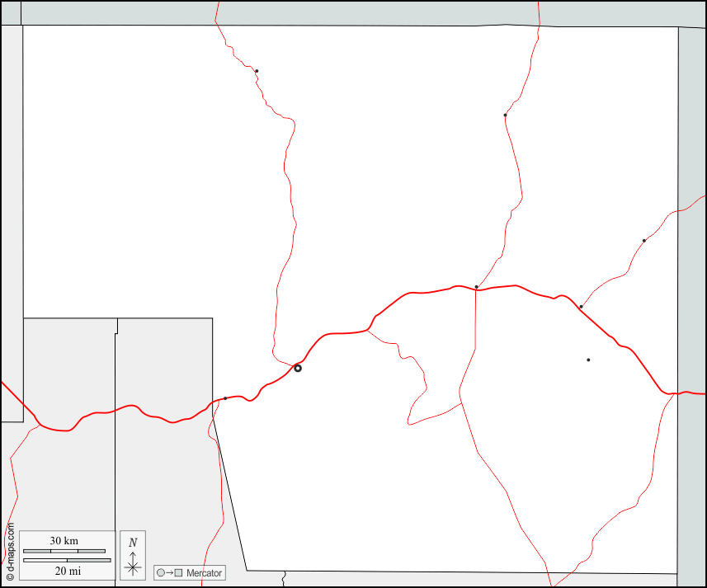
Task: Click the "Mercator" projection label
Action: click(204, 573)
